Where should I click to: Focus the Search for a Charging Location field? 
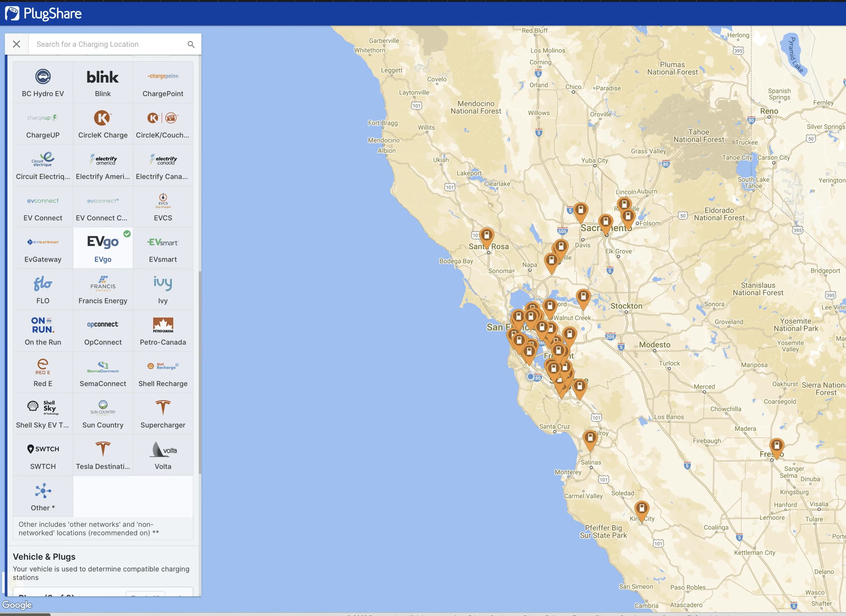(108, 44)
